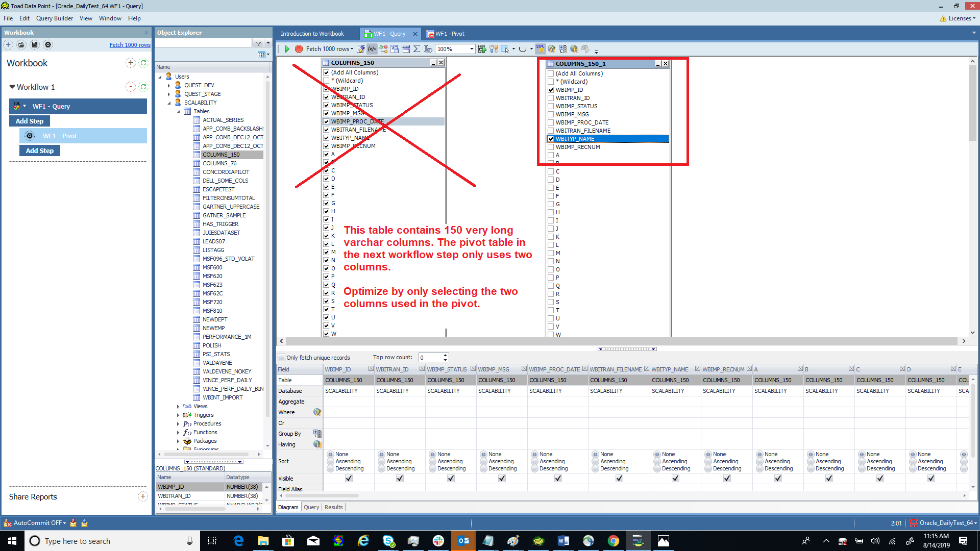This screenshot has width=980, height=551.
Task: Open Google Chrome from the taskbar
Action: 614,541
